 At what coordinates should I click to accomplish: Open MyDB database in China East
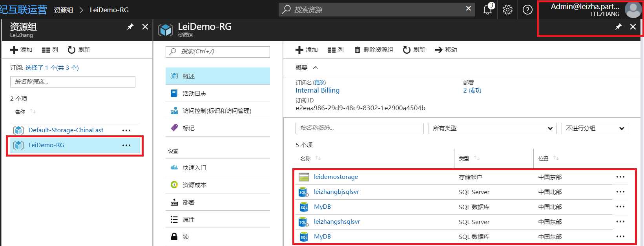pos(322,237)
